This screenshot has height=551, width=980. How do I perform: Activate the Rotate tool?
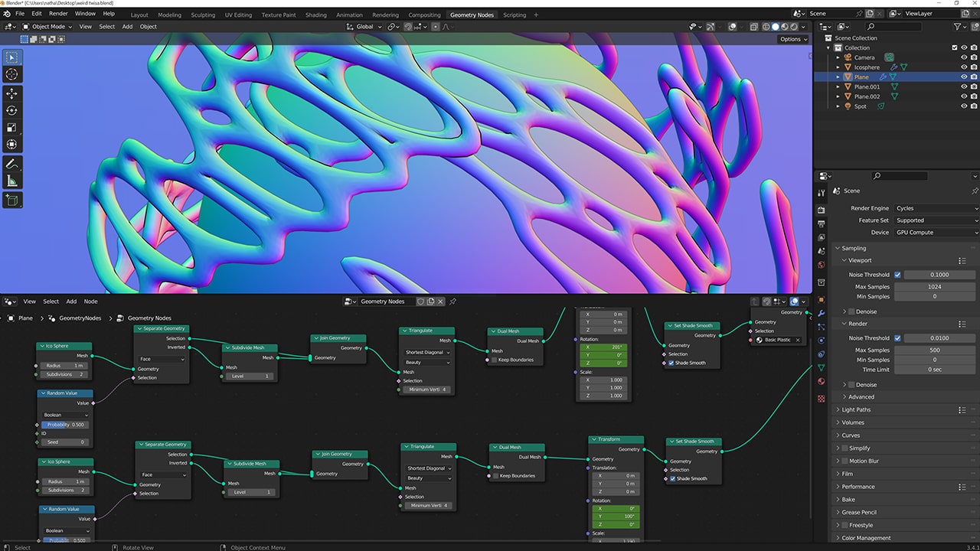click(12, 111)
